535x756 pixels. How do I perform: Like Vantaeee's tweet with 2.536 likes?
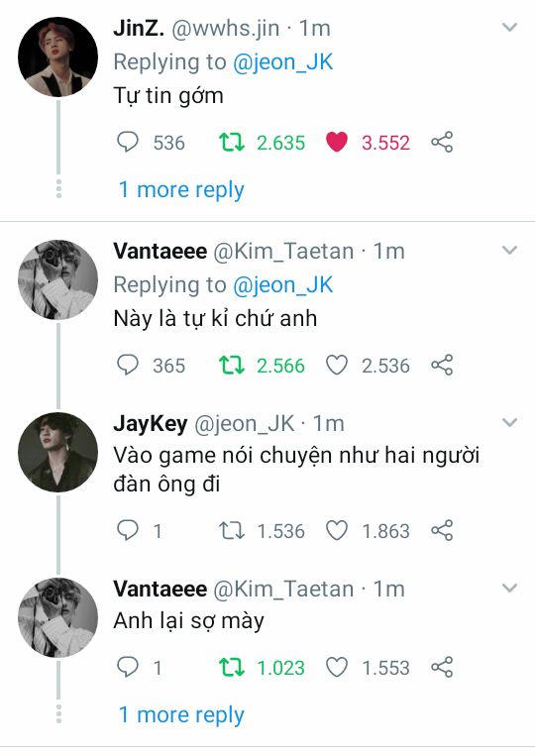(337, 365)
